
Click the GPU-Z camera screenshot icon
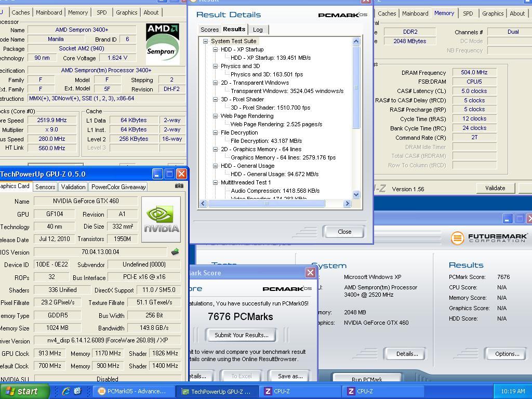coord(179,186)
